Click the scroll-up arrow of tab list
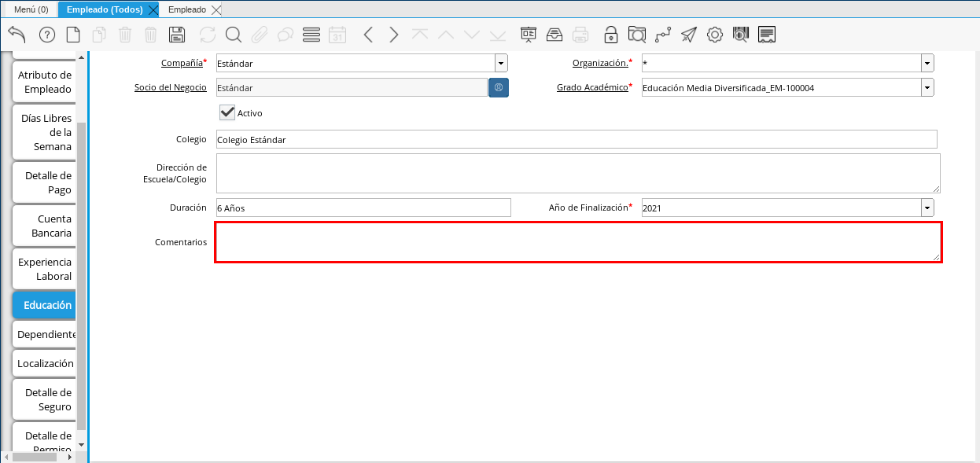980x463 pixels. (x=81, y=57)
